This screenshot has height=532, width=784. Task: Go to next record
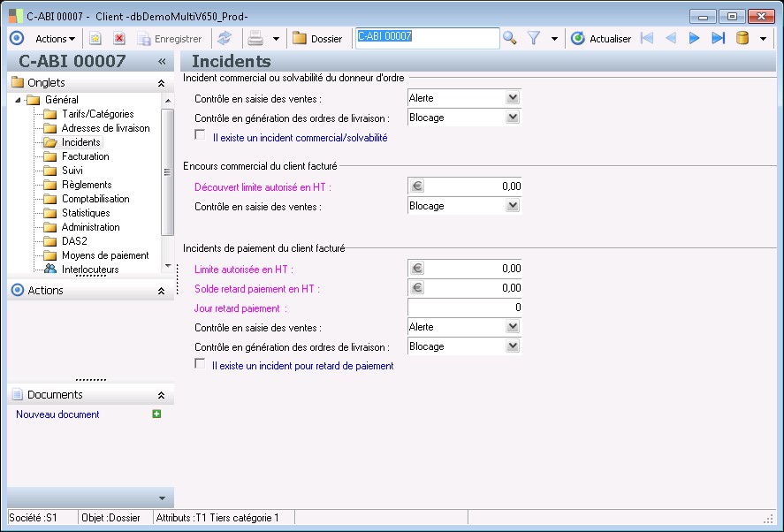(694, 39)
